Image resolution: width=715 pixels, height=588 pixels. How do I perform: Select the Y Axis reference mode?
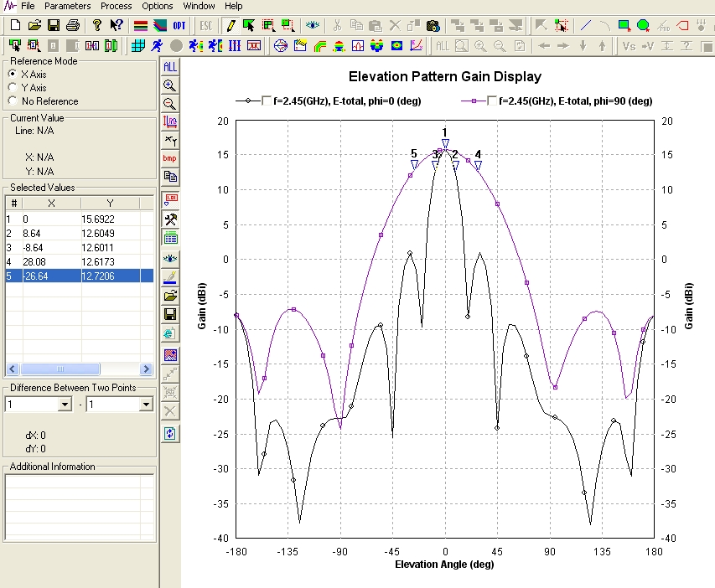[13, 87]
